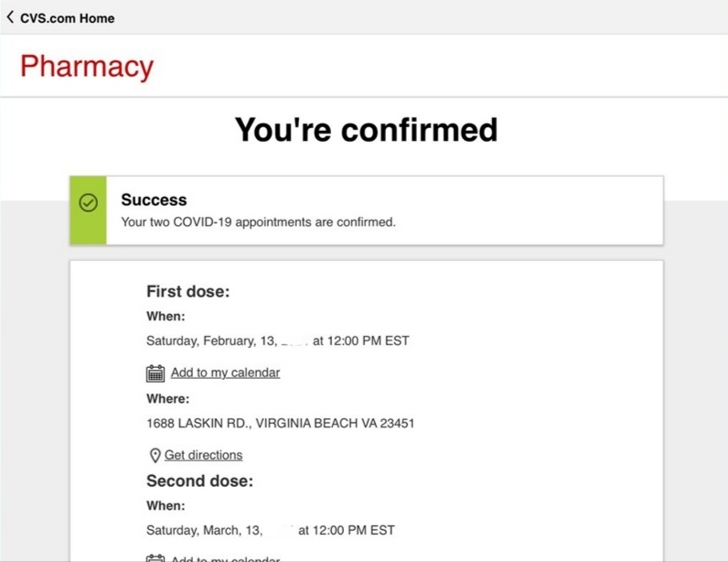The height and width of the screenshot is (562, 728).
Task: Click the calendar icon under First dose
Action: pyautogui.click(x=155, y=373)
